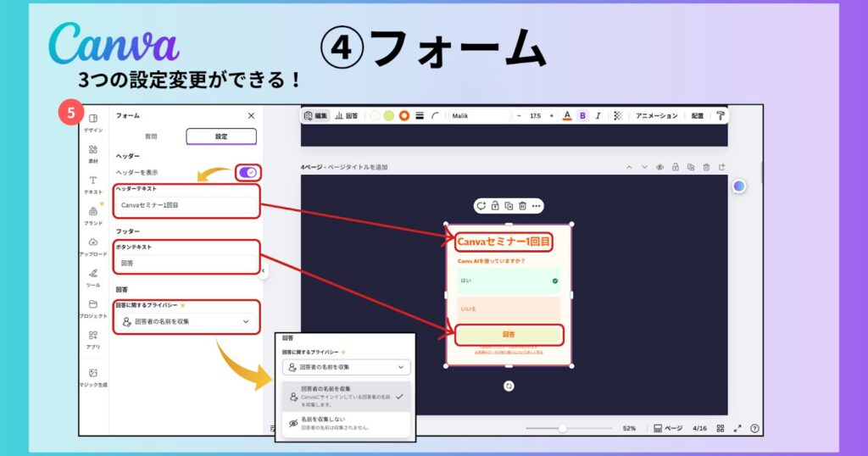The width and height of the screenshot is (868, 456).
Task: Click the ヘッダーテキスト input field
Action: tap(186, 205)
